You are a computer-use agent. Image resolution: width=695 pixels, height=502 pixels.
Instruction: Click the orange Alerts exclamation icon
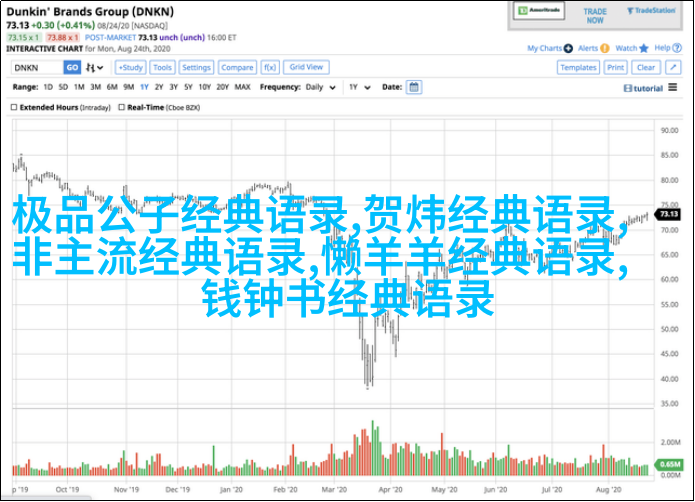(605, 48)
